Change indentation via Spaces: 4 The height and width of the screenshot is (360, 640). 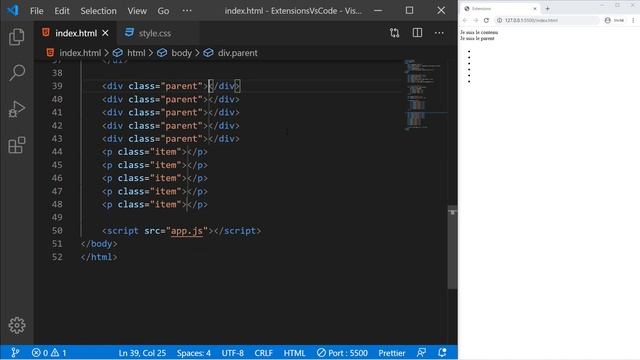193,353
